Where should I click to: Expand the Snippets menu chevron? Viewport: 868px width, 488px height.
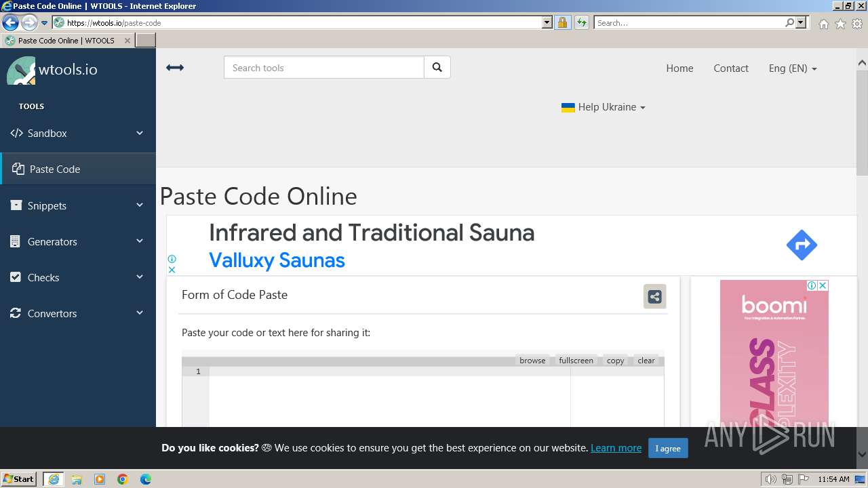pyautogui.click(x=140, y=205)
